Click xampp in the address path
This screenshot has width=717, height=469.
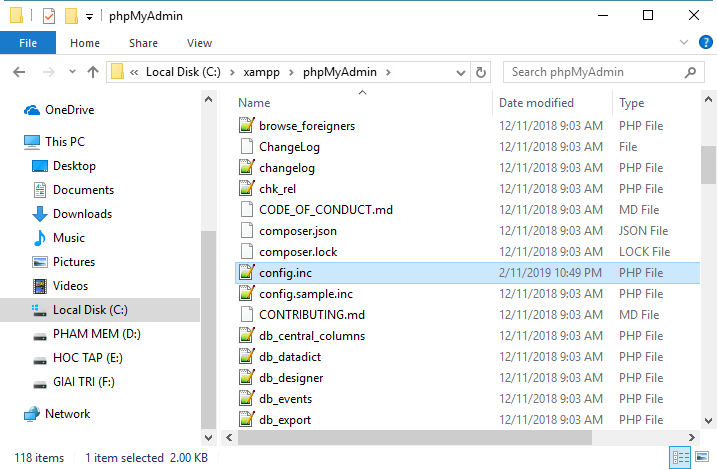pyautogui.click(x=261, y=72)
